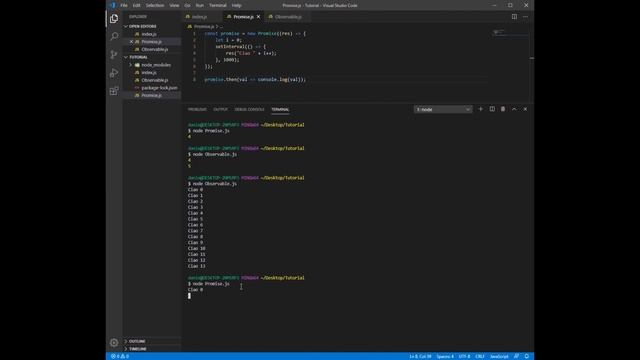This screenshot has width=640, height=360.
Task: Close the terminal panel
Action: (x=525, y=109)
